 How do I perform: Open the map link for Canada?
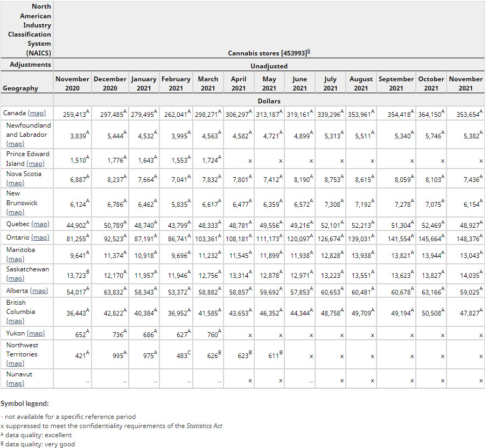click(37, 113)
